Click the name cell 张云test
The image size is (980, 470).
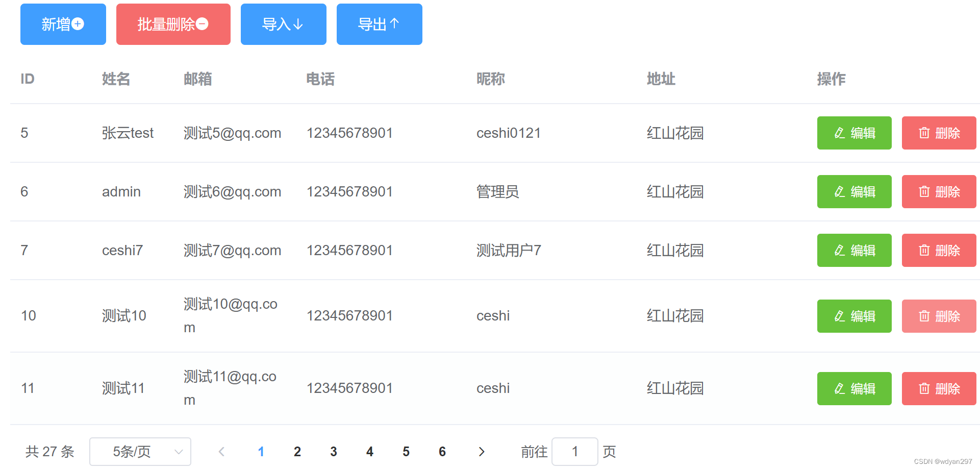pyautogui.click(x=128, y=133)
